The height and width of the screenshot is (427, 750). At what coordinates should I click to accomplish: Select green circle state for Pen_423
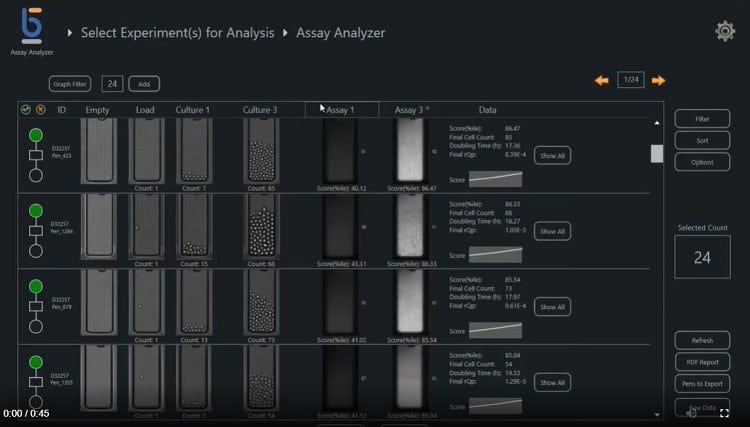tap(36, 135)
